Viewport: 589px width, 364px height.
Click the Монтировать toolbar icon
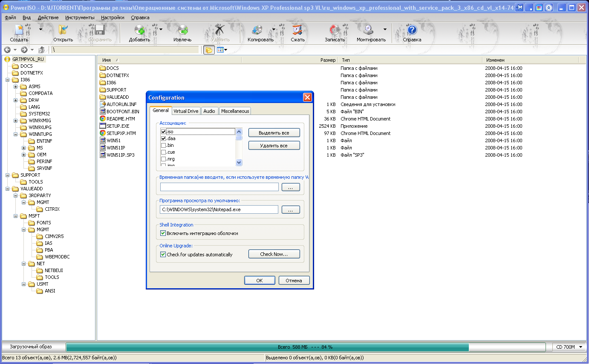369,30
